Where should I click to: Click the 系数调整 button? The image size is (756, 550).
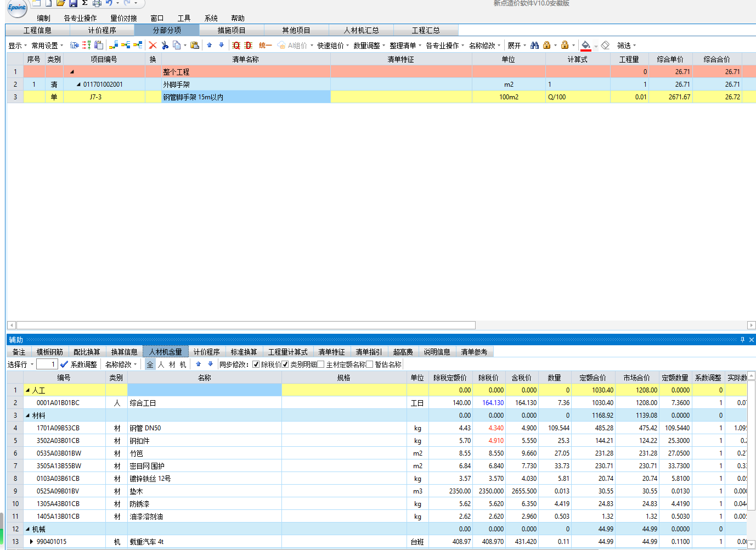point(79,364)
